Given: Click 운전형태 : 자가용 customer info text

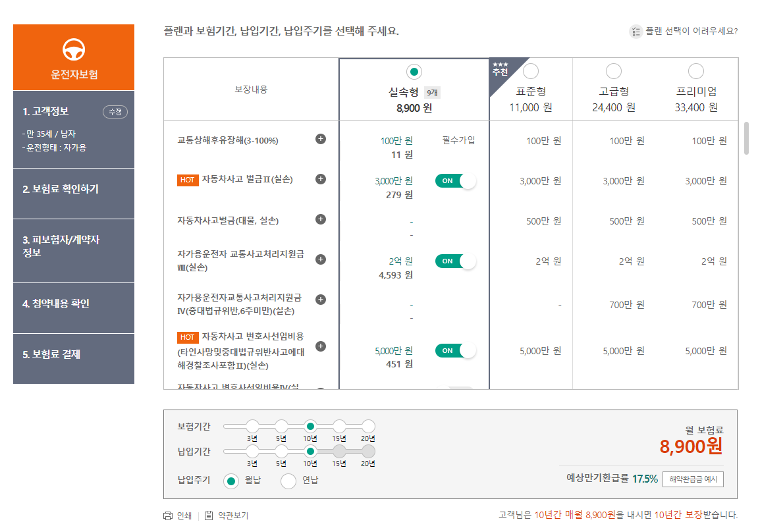Looking at the screenshot, I should (x=54, y=148).
